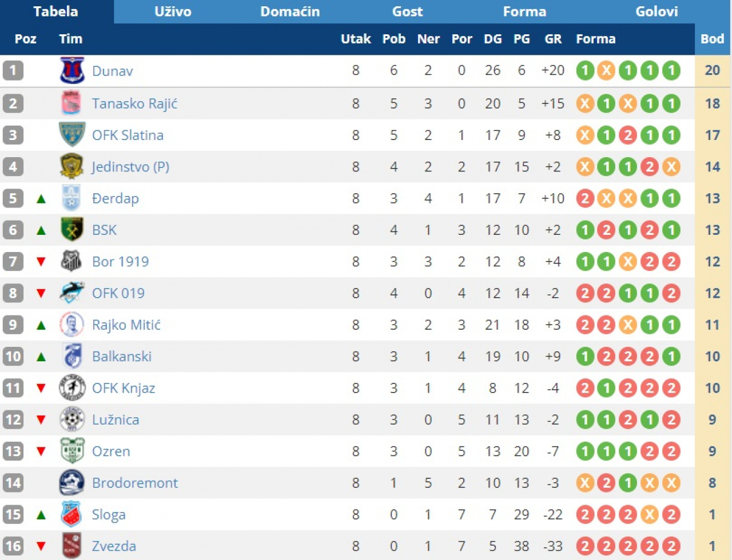The height and width of the screenshot is (560, 732).
Task: Click the Forma column header
Action: (x=595, y=39)
